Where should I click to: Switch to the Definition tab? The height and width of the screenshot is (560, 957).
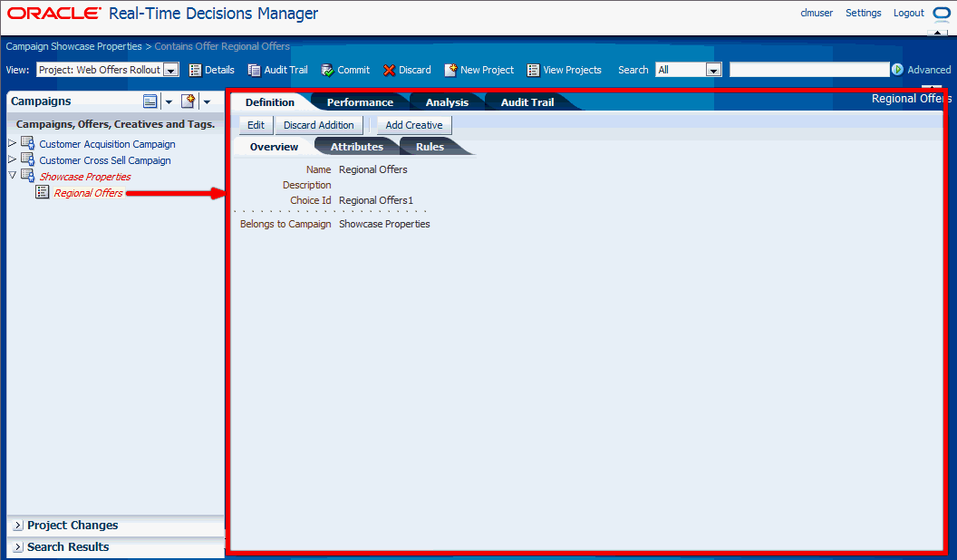(x=270, y=102)
